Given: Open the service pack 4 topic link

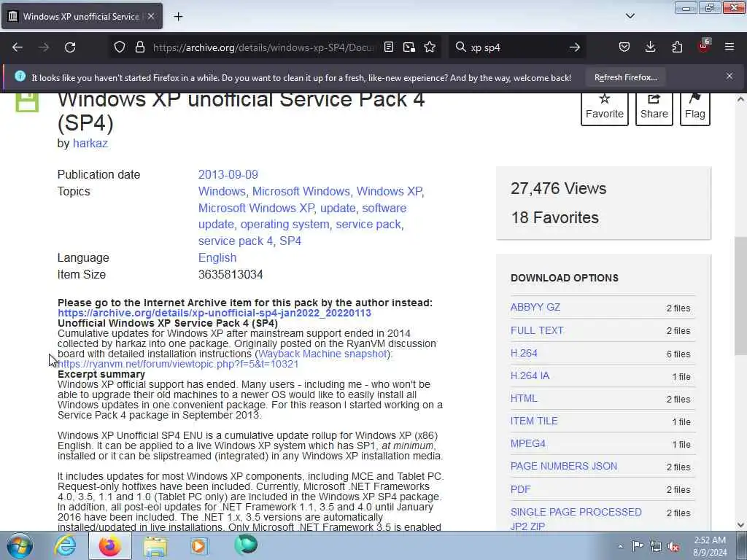Looking at the screenshot, I should (x=236, y=241).
